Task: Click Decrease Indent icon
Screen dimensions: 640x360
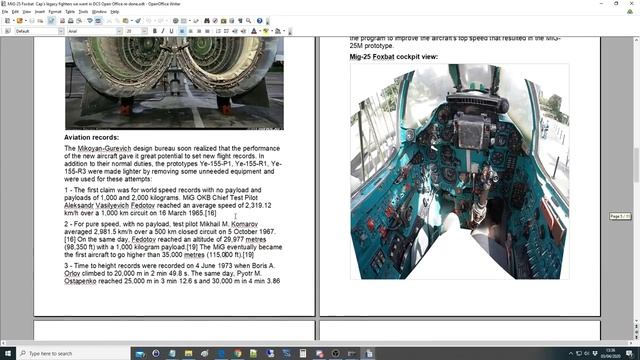Action: [x=235, y=31]
